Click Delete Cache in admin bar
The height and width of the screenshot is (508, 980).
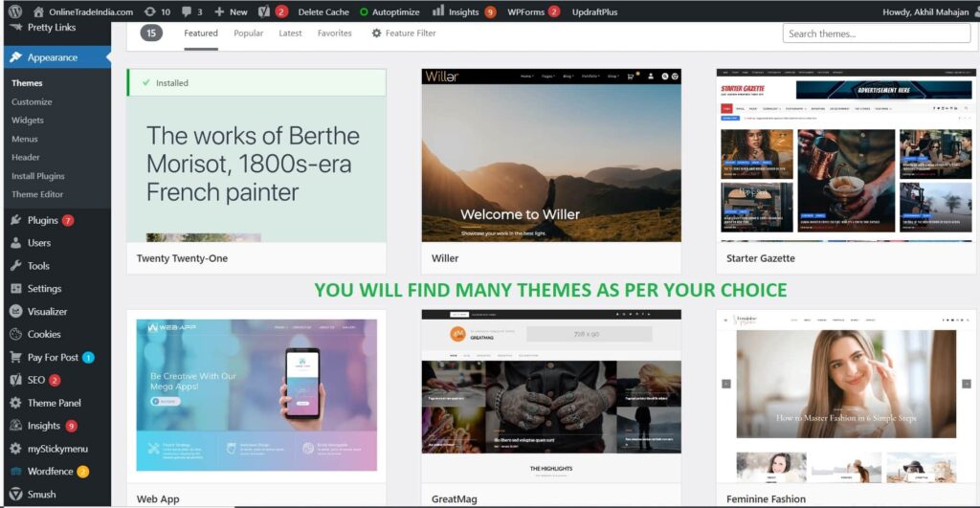pos(323,11)
